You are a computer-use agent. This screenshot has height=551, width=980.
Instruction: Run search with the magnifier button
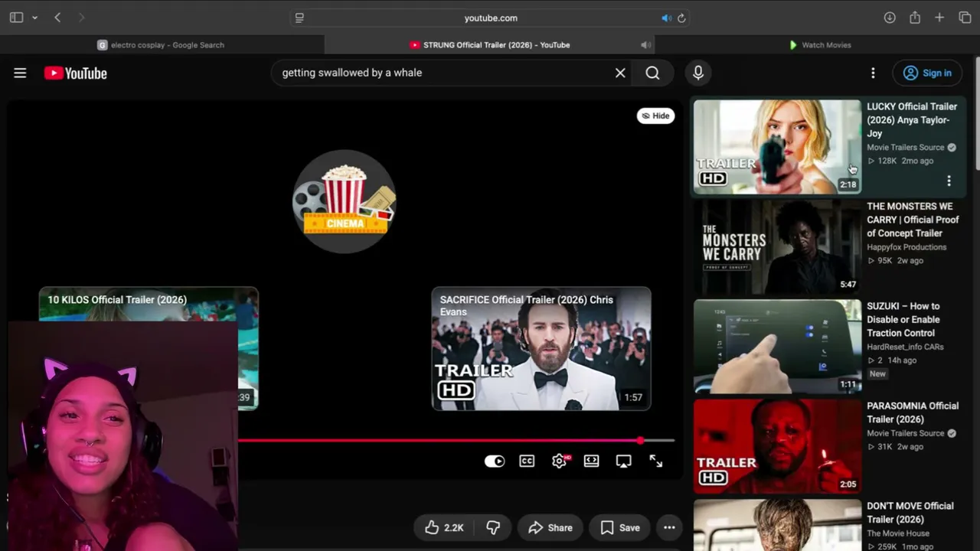(x=652, y=73)
